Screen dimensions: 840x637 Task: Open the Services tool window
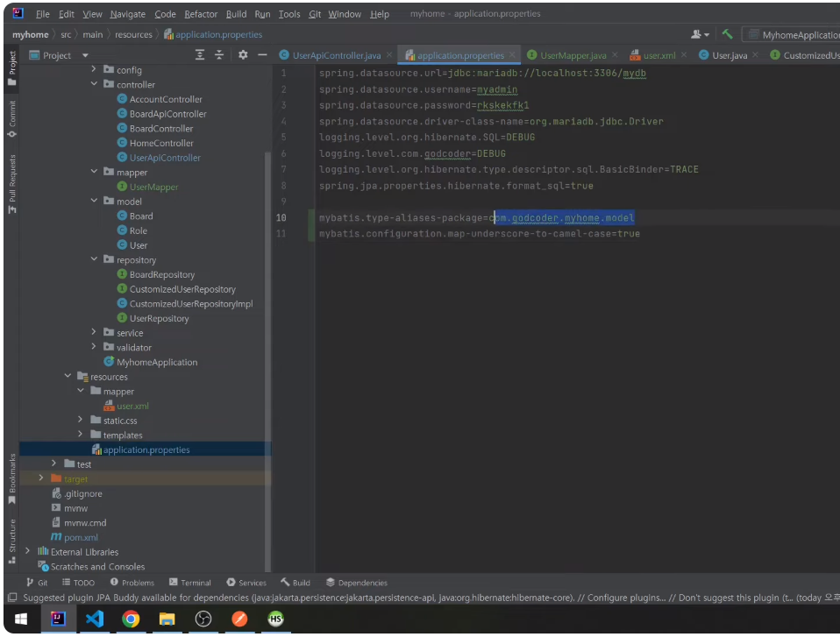(x=246, y=583)
